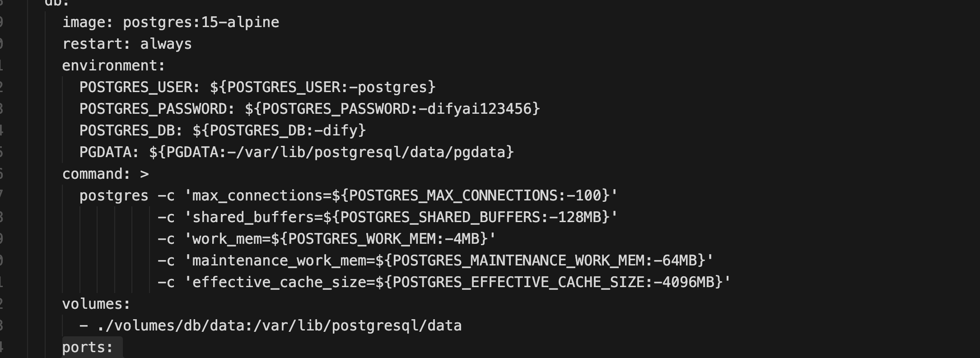Click the /var/lib/postgresql/data/pgdata default path
Viewport: 980px width, 358px height.
(x=370, y=152)
